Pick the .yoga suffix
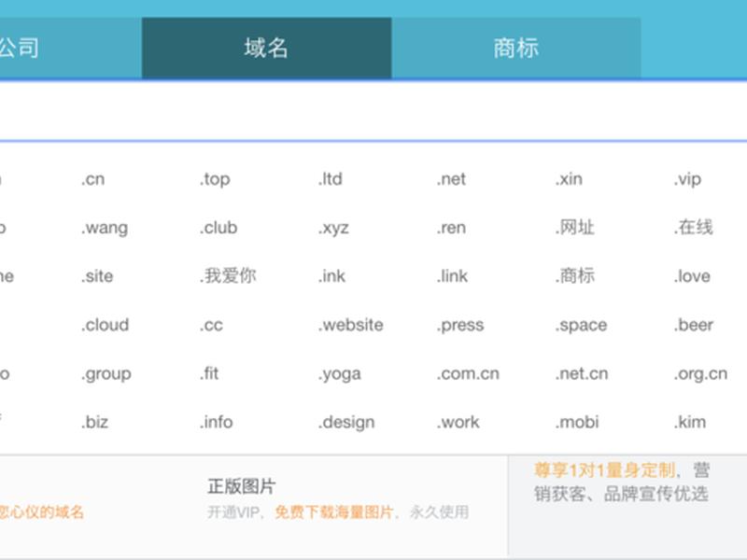This screenshot has width=747, height=560. pyautogui.click(x=340, y=374)
